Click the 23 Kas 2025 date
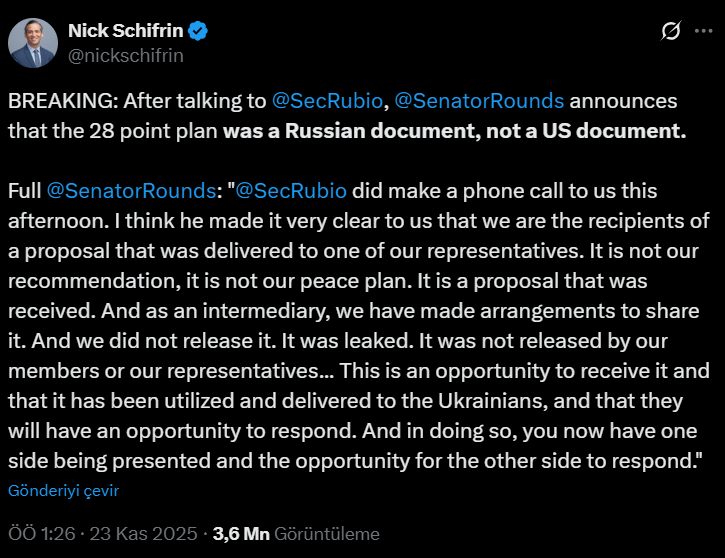This screenshot has width=725, height=558. pos(142,533)
